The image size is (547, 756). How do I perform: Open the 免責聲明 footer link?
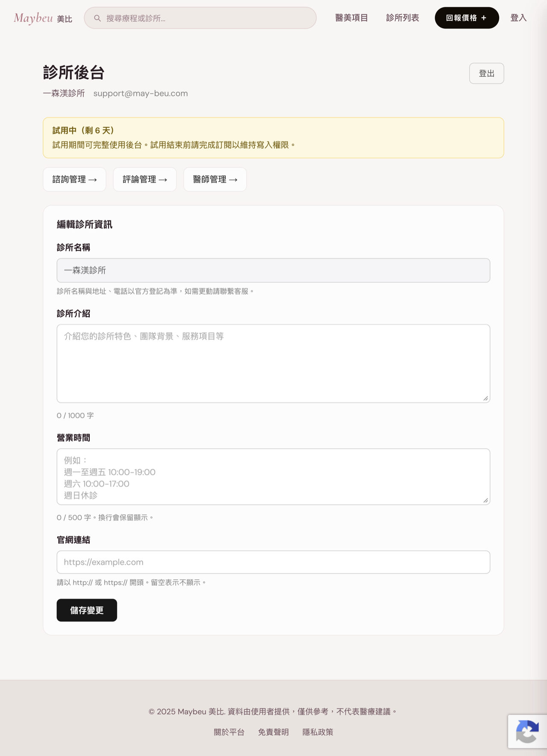click(273, 732)
